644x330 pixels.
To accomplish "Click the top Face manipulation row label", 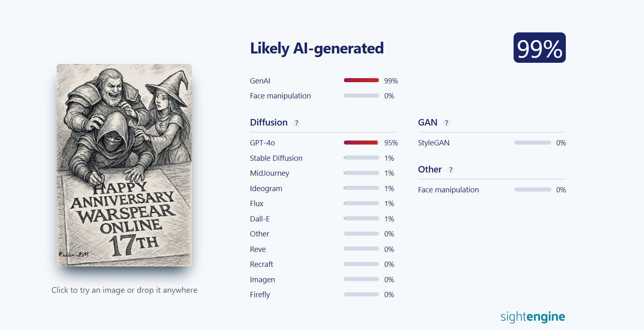I will tap(280, 96).
